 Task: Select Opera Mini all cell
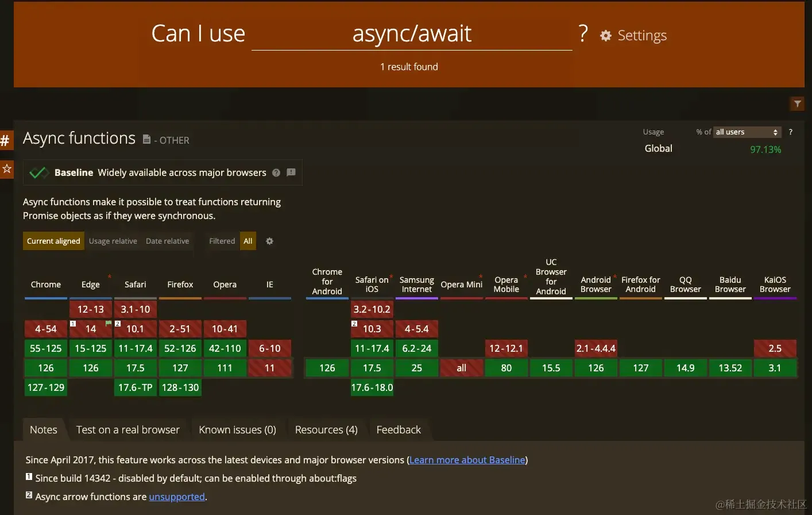coord(462,368)
